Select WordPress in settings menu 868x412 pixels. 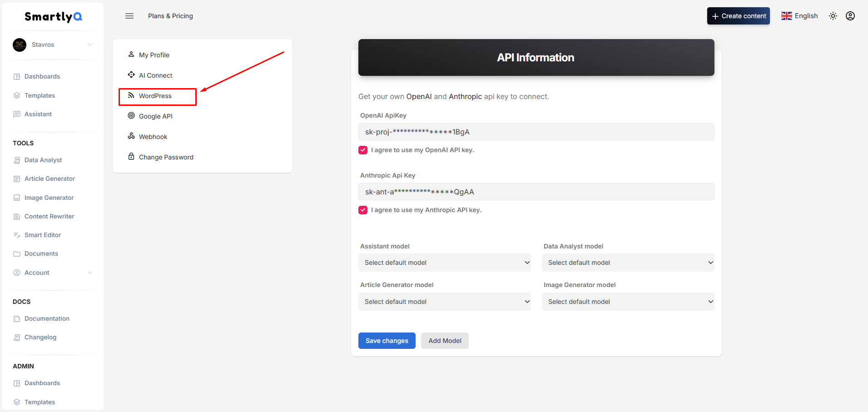click(x=155, y=96)
